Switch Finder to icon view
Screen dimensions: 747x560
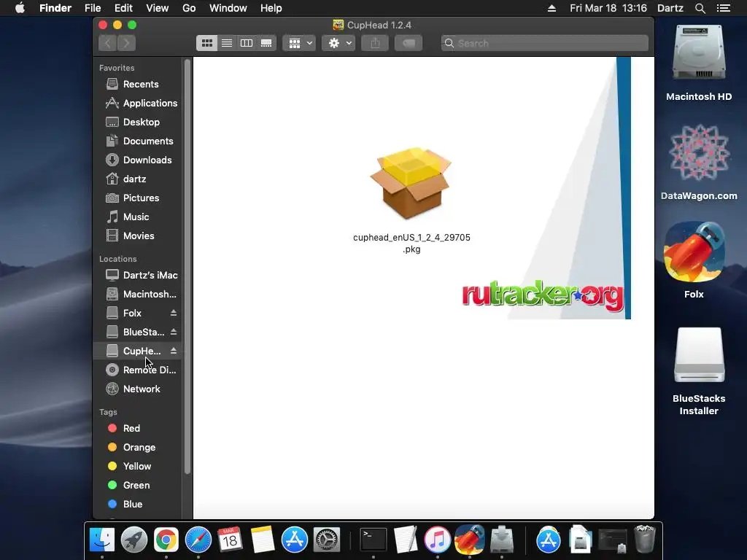206,43
